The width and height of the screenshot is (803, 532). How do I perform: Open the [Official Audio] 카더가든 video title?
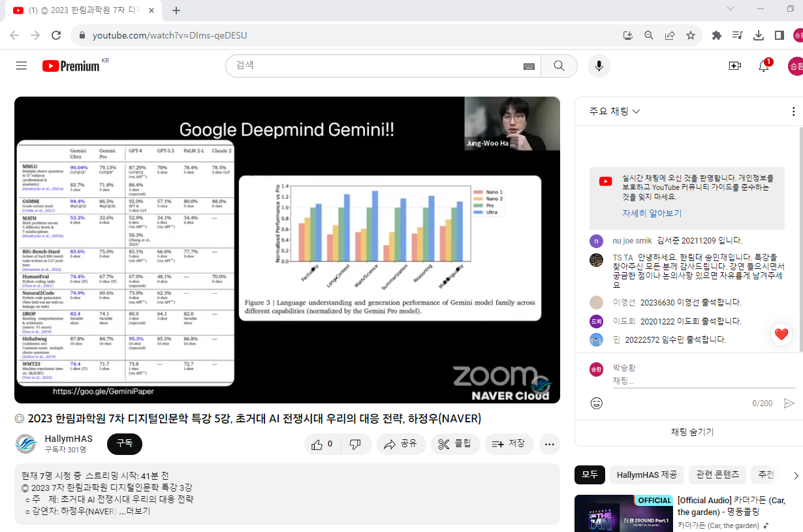(x=732, y=506)
